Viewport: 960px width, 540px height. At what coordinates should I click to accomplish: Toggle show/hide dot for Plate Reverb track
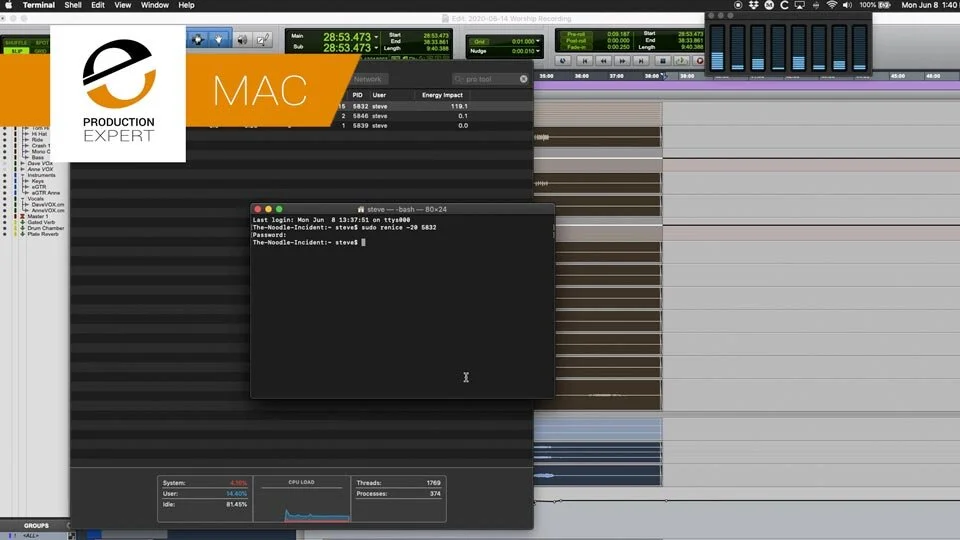6,234
